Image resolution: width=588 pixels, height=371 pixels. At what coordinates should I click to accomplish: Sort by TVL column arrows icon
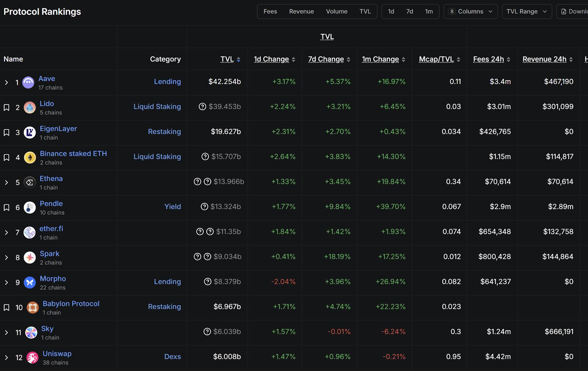click(x=239, y=60)
